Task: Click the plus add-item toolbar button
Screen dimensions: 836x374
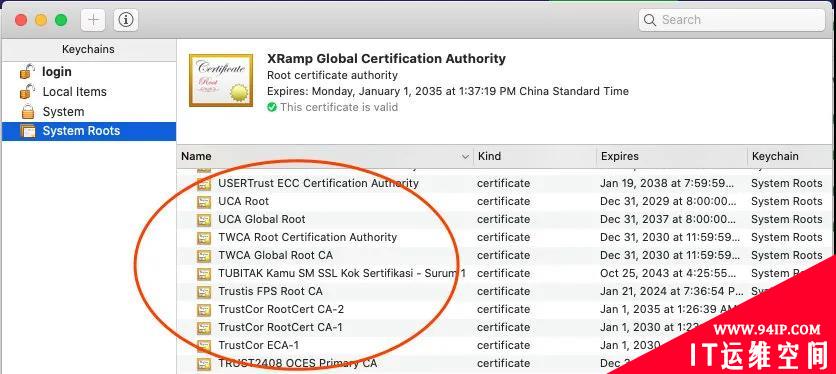Action: point(93,20)
